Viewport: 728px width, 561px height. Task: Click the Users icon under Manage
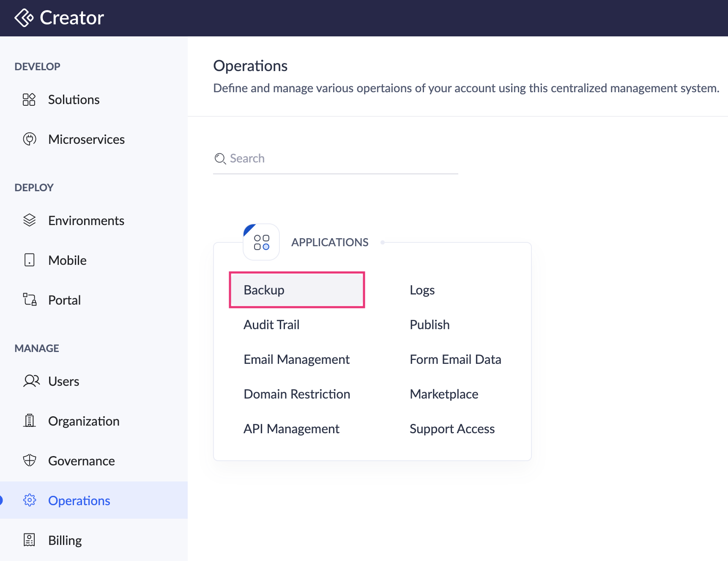coord(30,381)
